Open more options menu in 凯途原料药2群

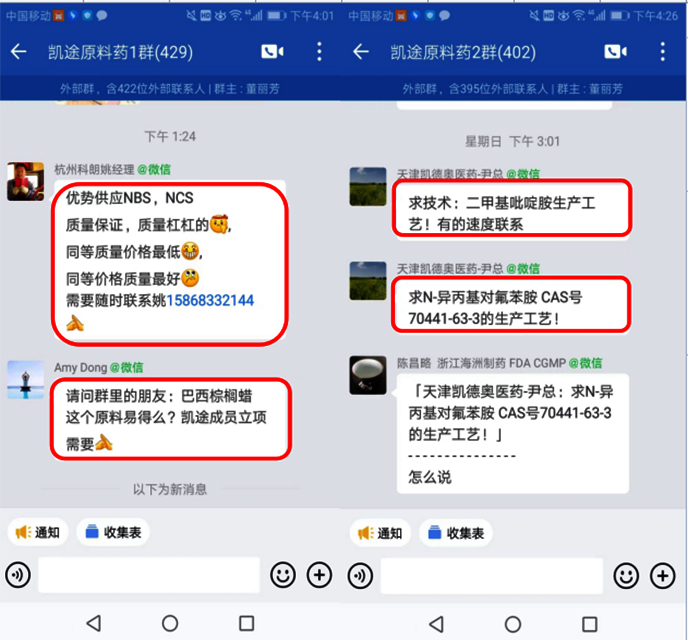[663, 52]
